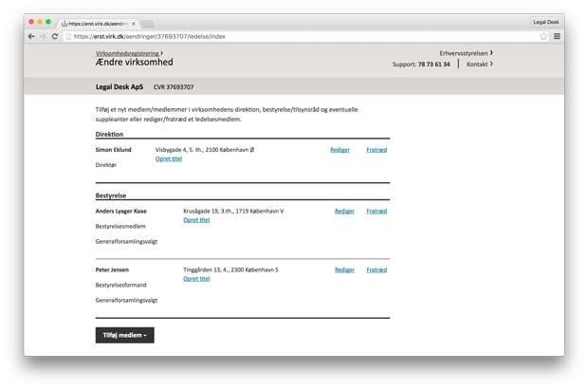Click the CVR 37693707 text
Image resolution: width=588 pixels, height=390 pixels.
click(174, 87)
